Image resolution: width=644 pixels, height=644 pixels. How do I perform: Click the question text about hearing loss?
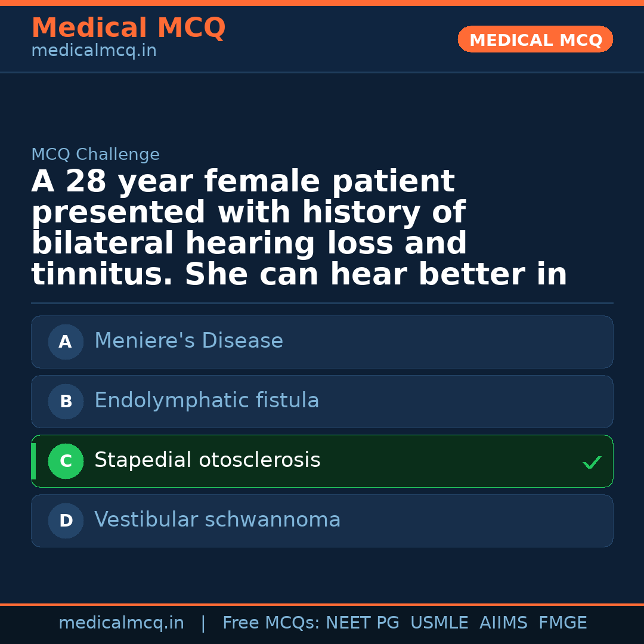point(299,228)
